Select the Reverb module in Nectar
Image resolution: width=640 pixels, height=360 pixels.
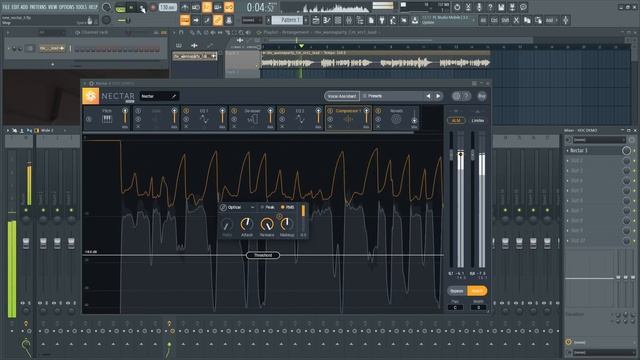tap(396, 119)
